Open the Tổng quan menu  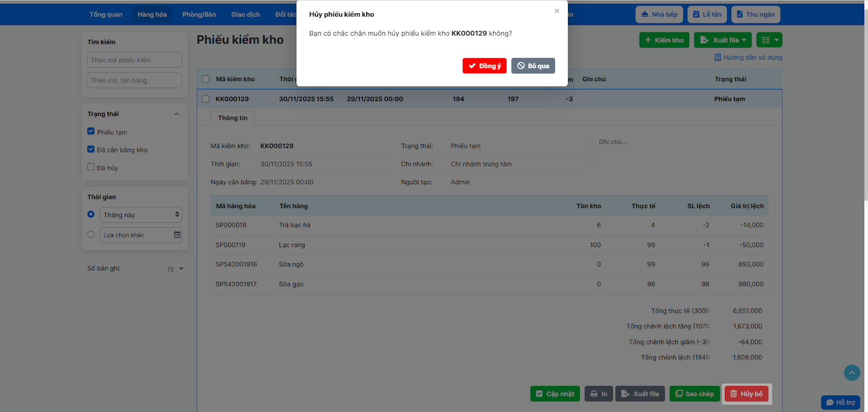tap(106, 15)
